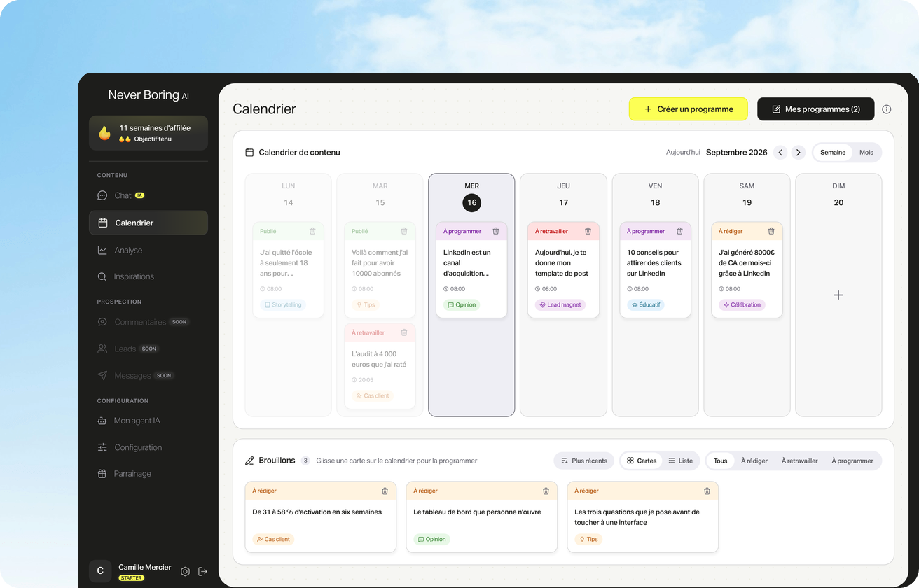Delete the 'LinkedIn est un canal' post

click(496, 231)
